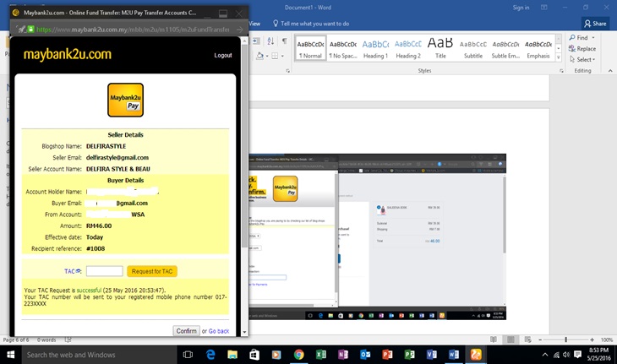Screen dimensions: 617x364
Task: Open Task View from the taskbar
Action: click(x=188, y=355)
